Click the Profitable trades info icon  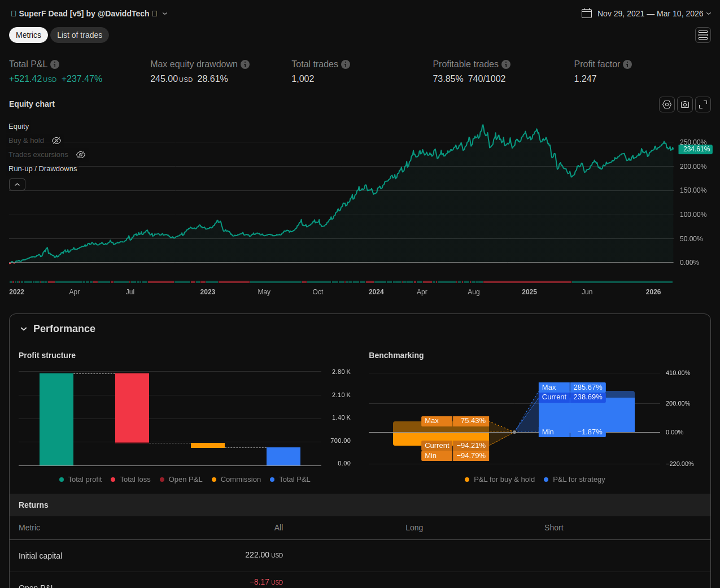[x=506, y=64]
